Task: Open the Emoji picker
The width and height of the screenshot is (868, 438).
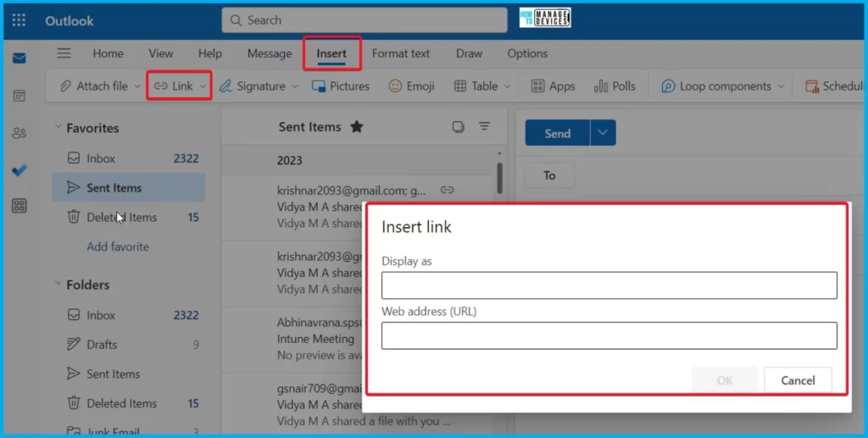Action: [x=411, y=86]
